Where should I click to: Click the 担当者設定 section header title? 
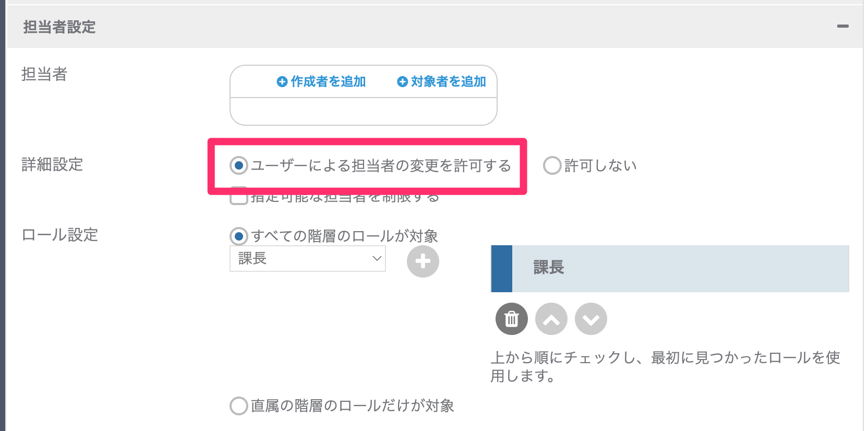59,27
